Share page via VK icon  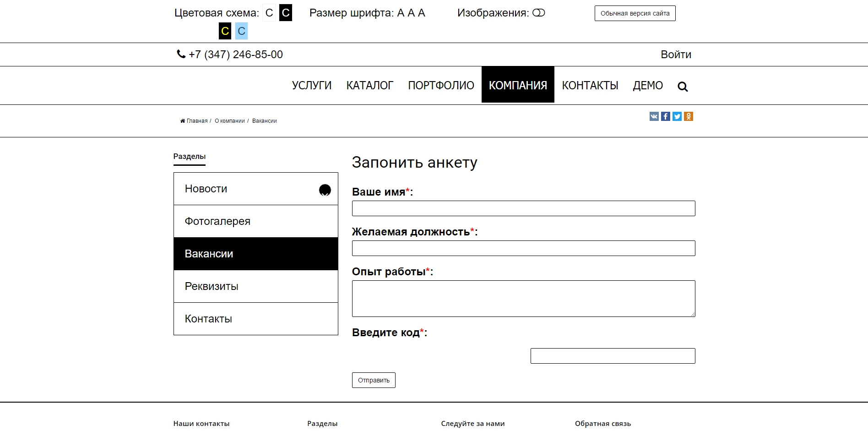tap(654, 116)
